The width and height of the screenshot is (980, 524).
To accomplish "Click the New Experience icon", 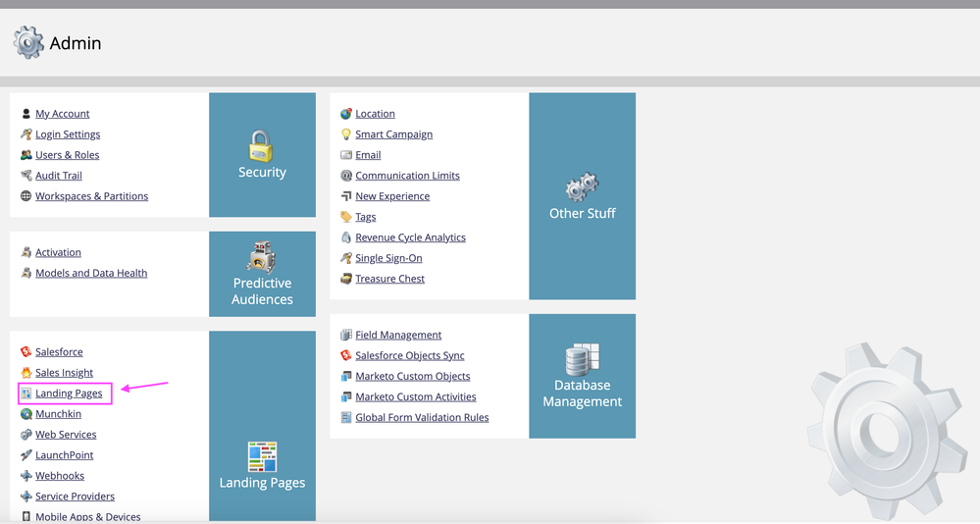I will click(x=345, y=196).
